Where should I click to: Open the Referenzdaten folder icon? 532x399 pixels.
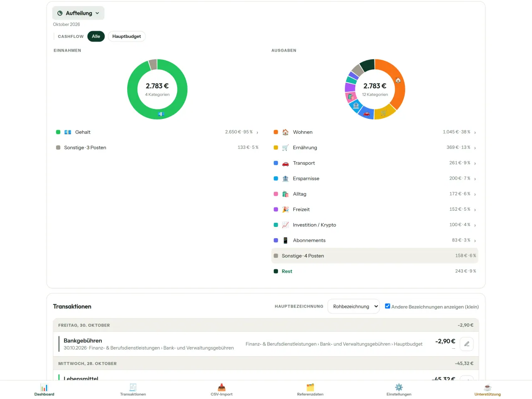(x=310, y=387)
